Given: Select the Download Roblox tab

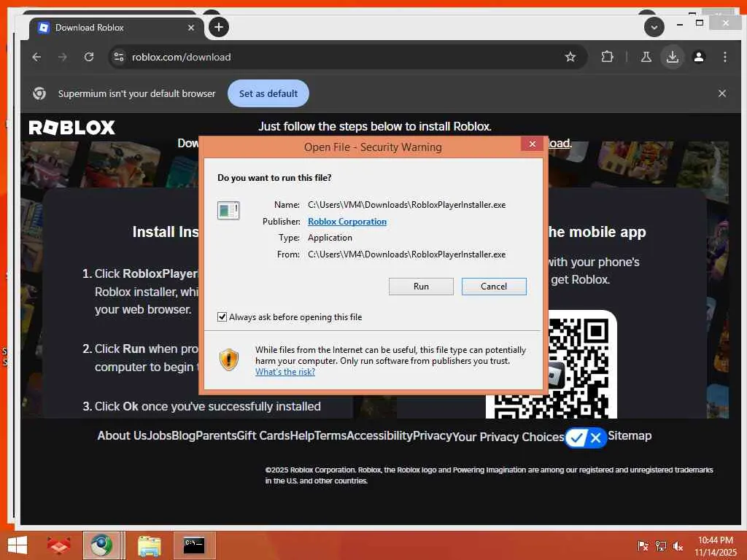Looking at the screenshot, I should (x=116, y=28).
